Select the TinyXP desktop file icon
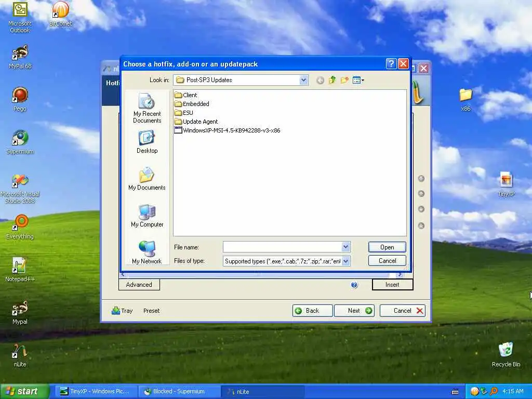532x399 pixels. 506,184
